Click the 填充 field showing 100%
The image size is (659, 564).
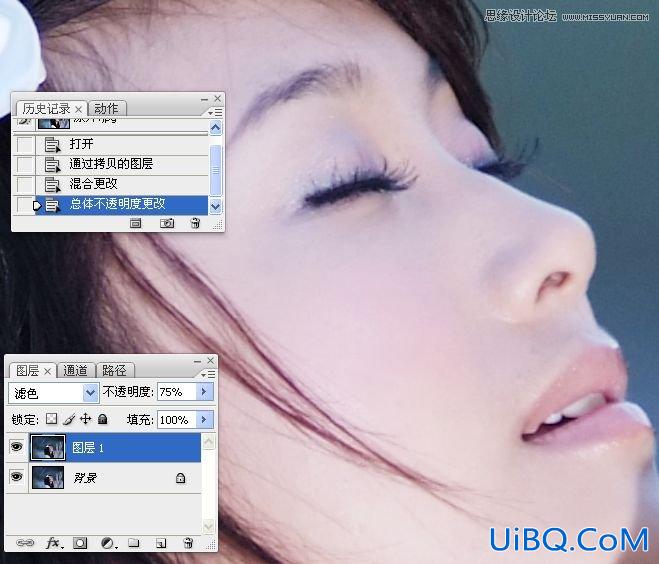(x=177, y=420)
